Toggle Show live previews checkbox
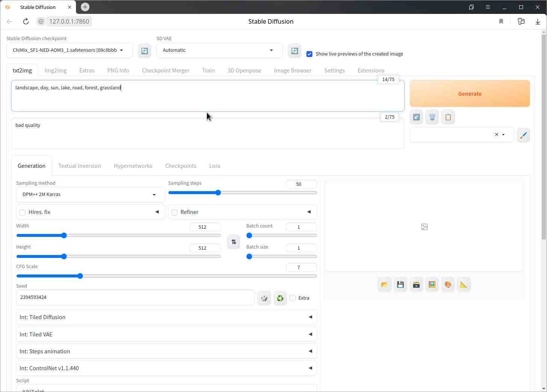The image size is (547, 392). tap(309, 54)
